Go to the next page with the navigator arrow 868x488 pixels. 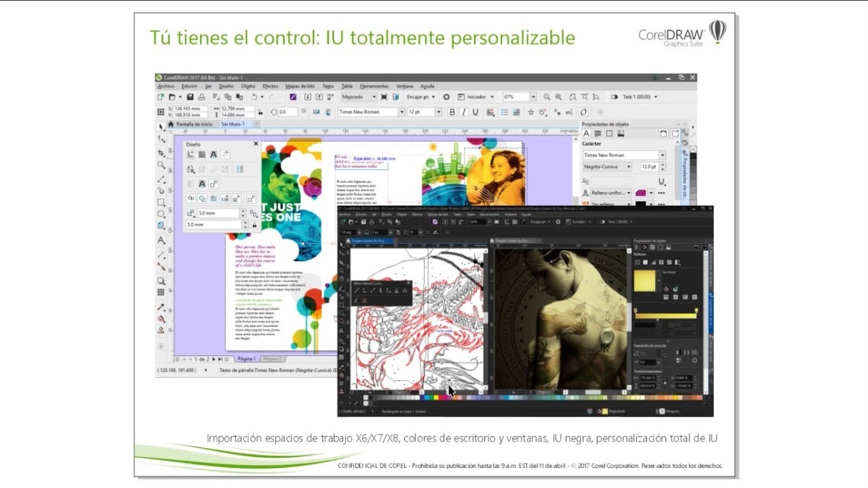pos(214,359)
